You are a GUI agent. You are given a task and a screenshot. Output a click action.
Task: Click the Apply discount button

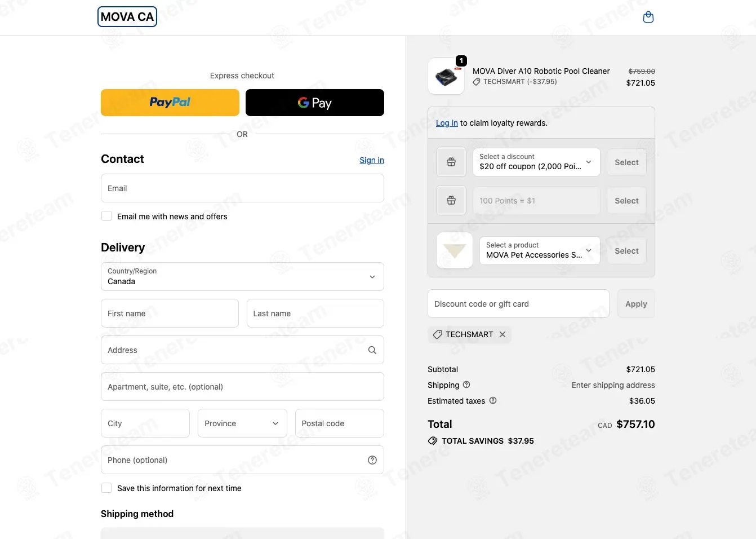pos(636,304)
